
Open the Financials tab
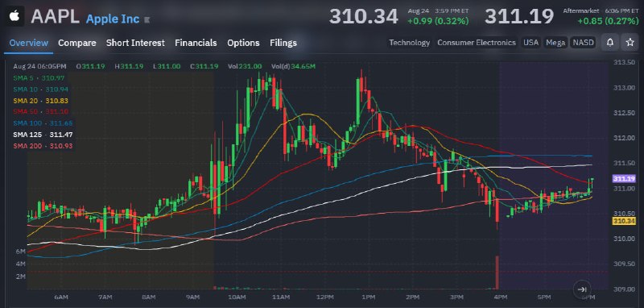coord(196,43)
